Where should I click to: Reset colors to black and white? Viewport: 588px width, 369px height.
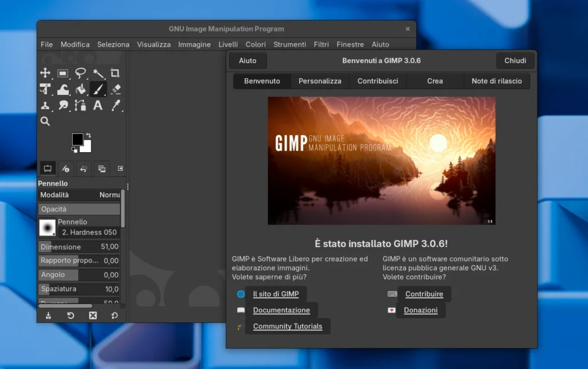[75, 149]
